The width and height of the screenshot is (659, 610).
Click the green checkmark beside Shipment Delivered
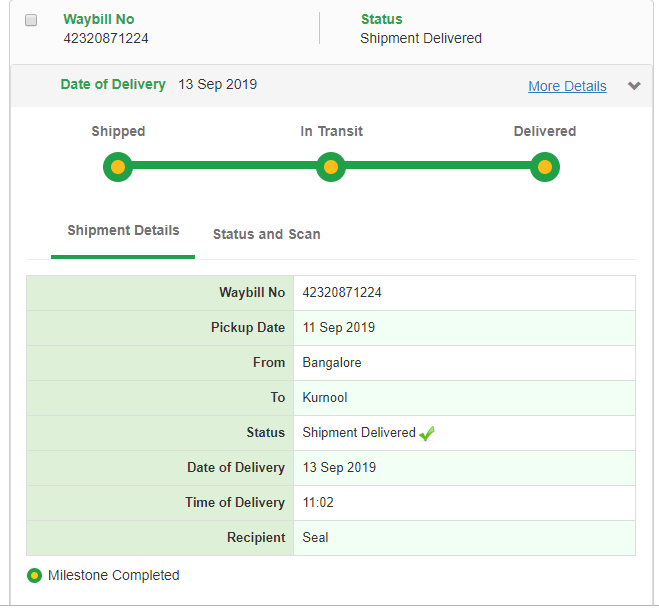pyautogui.click(x=427, y=433)
